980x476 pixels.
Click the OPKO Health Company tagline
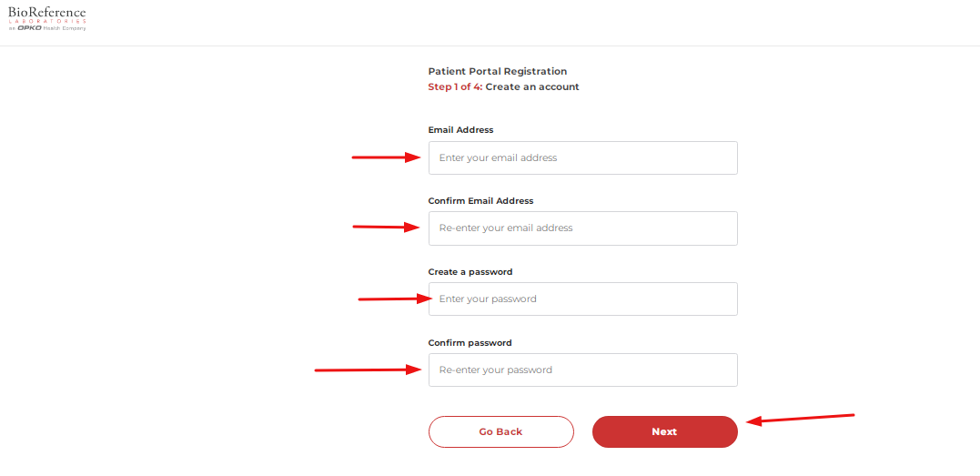47,29
